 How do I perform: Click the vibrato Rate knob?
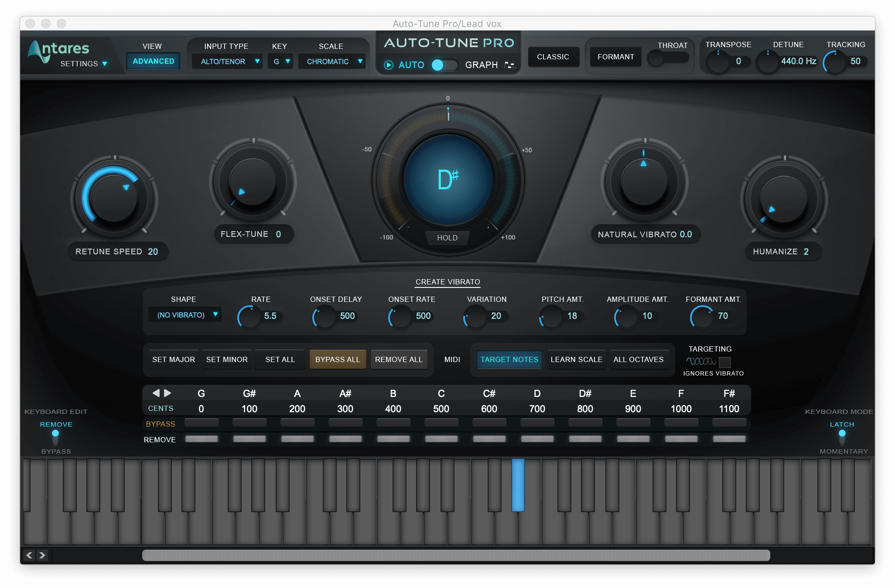tap(249, 317)
